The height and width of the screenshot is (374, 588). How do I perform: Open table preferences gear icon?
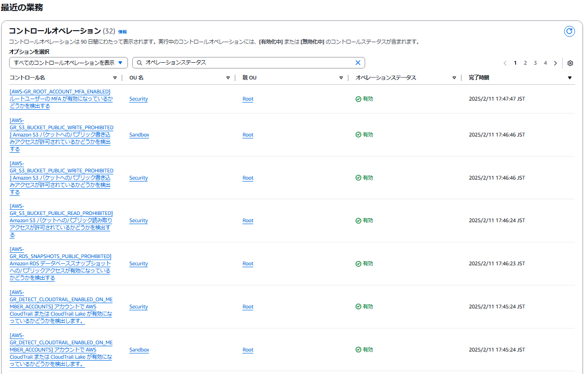point(570,63)
